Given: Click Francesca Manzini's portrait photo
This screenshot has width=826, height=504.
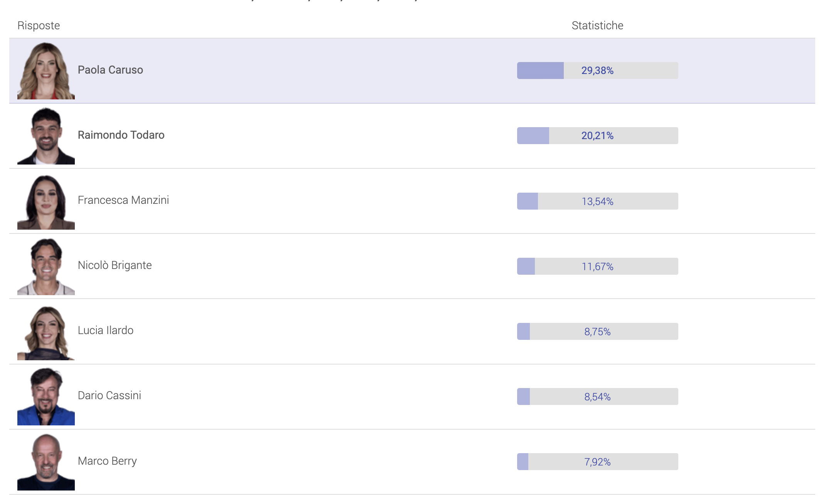Looking at the screenshot, I should tap(46, 202).
